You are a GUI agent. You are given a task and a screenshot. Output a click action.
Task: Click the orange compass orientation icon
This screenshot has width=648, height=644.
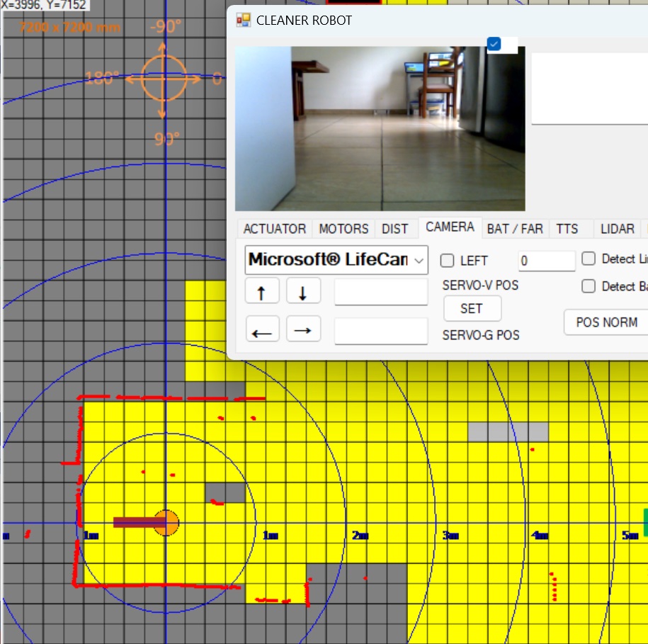click(x=164, y=77)
